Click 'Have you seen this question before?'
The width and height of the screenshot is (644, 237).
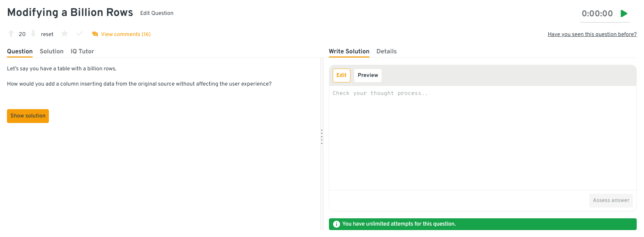click(x=592, y=34)
